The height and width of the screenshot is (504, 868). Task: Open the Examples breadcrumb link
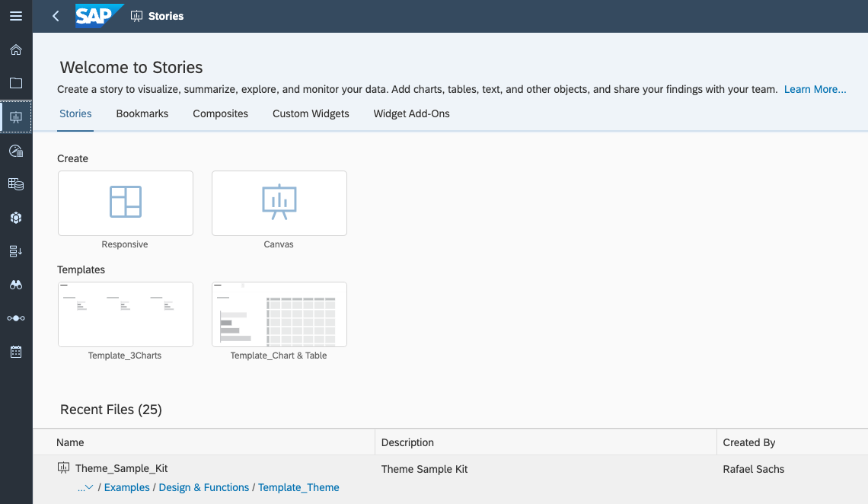(126, 487)
